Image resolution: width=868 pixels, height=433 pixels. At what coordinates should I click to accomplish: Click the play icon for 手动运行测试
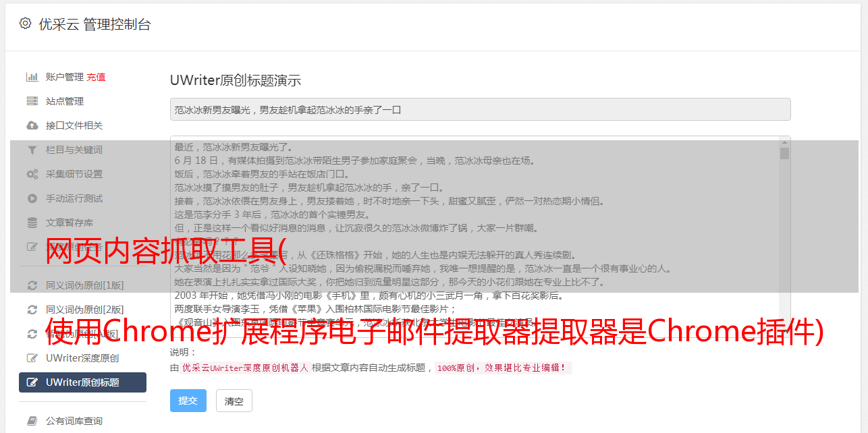tap(32, 198)
